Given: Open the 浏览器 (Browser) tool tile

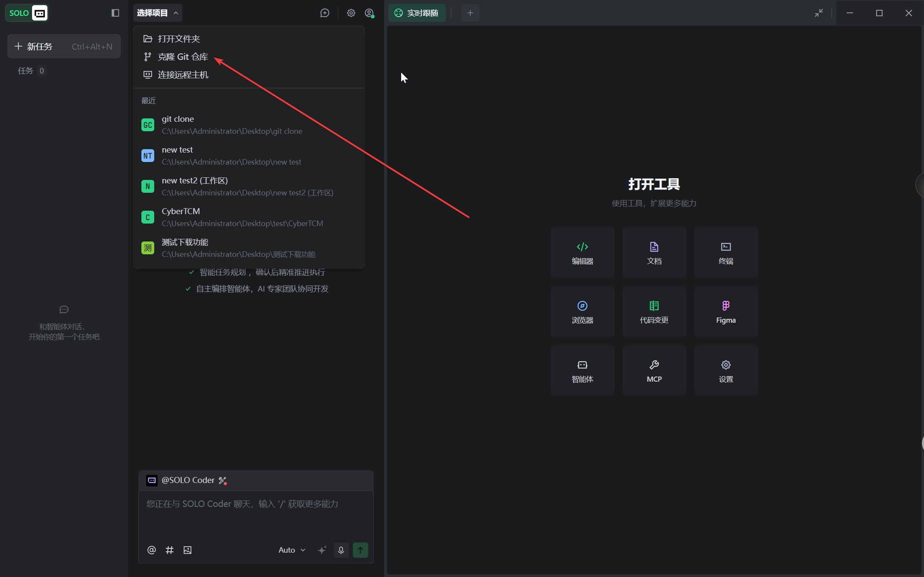Looking at the screenshot, I should [582, 312].
